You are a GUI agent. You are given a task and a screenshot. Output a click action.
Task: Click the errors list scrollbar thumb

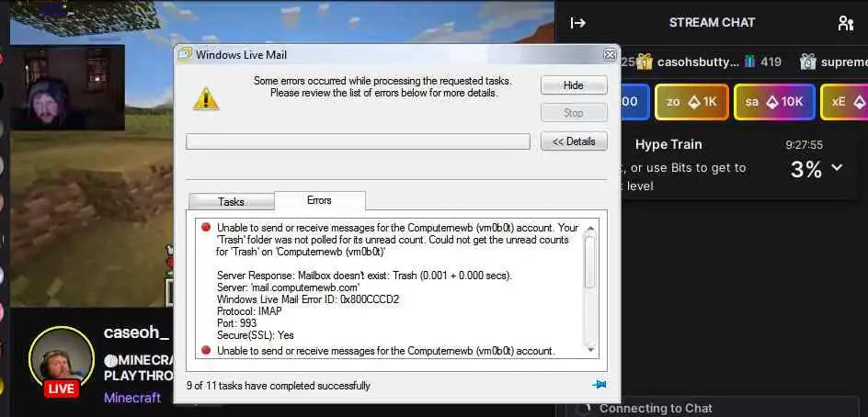pyautogui.click(x=590, y=261)
